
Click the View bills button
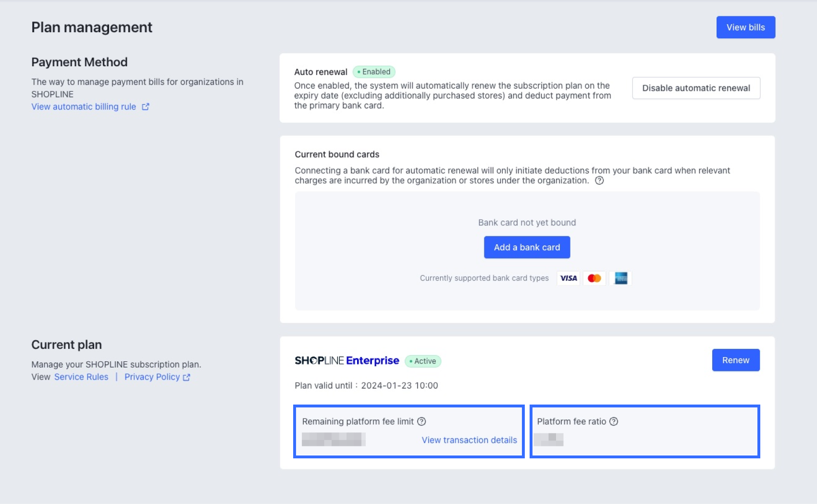point(745,27)
